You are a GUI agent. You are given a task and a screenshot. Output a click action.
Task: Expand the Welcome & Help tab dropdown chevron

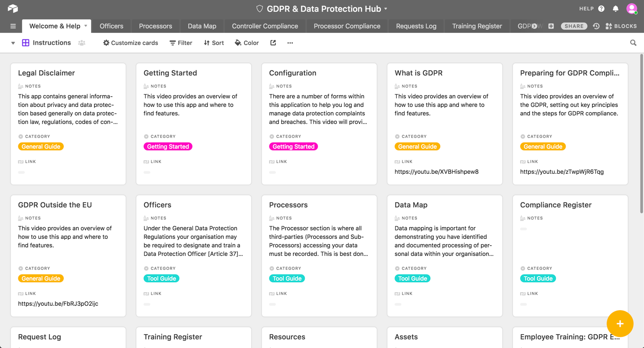[85, 26]
